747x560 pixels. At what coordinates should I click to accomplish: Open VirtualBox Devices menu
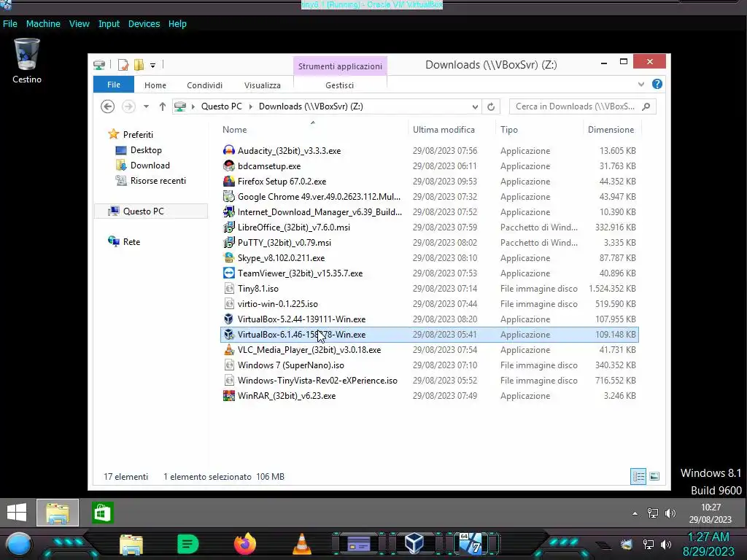144,24
